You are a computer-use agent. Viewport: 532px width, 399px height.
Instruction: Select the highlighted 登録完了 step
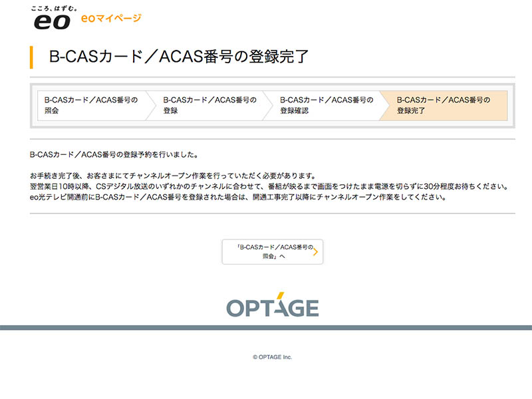pyautogui.click(x=444, y=106)
